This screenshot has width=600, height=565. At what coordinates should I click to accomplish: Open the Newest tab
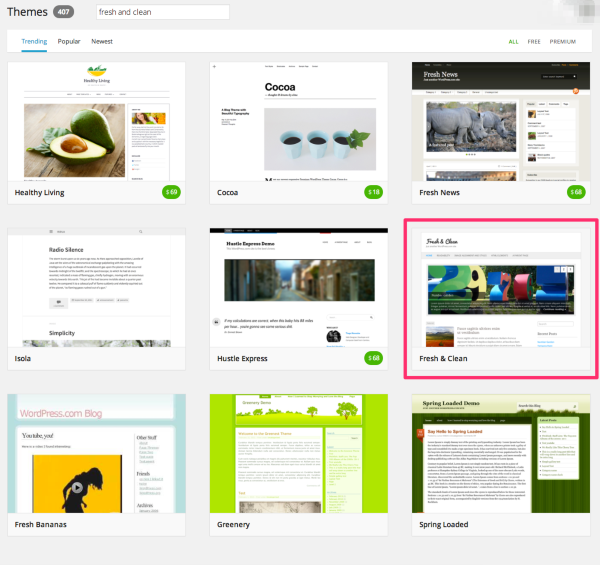102,42
